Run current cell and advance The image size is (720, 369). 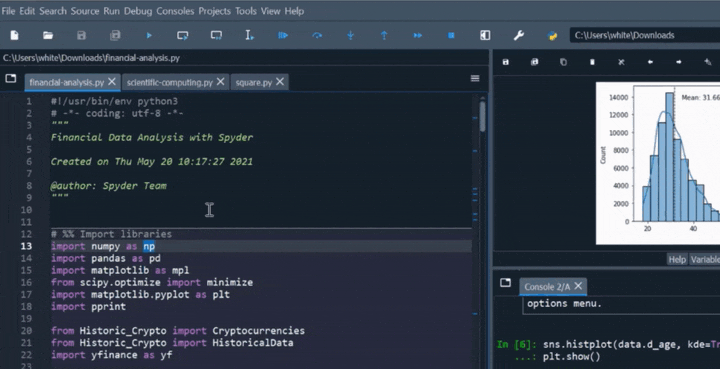click(216, 35)
